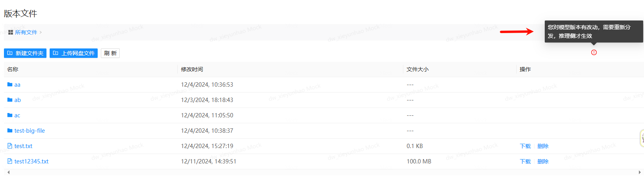Click the 上传网盘文件 button
Image resolution: width=644 pixels, height=178 pixels.
tap(74, 53)
